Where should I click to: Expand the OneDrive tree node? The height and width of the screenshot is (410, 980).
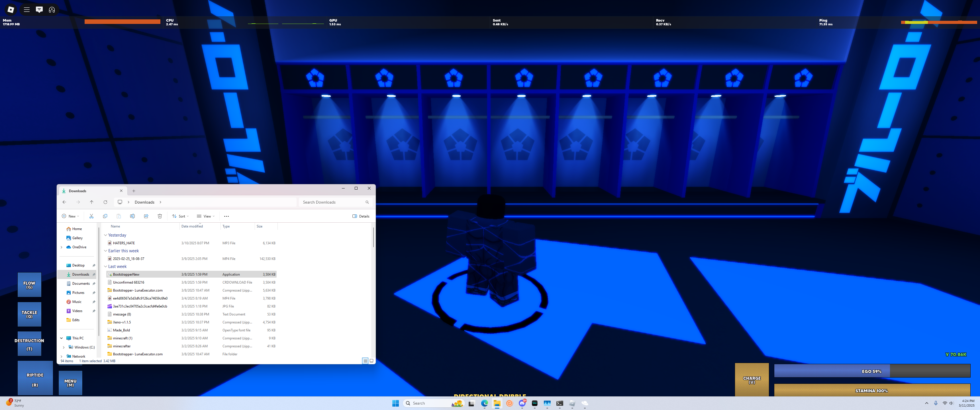click(62, 247)
